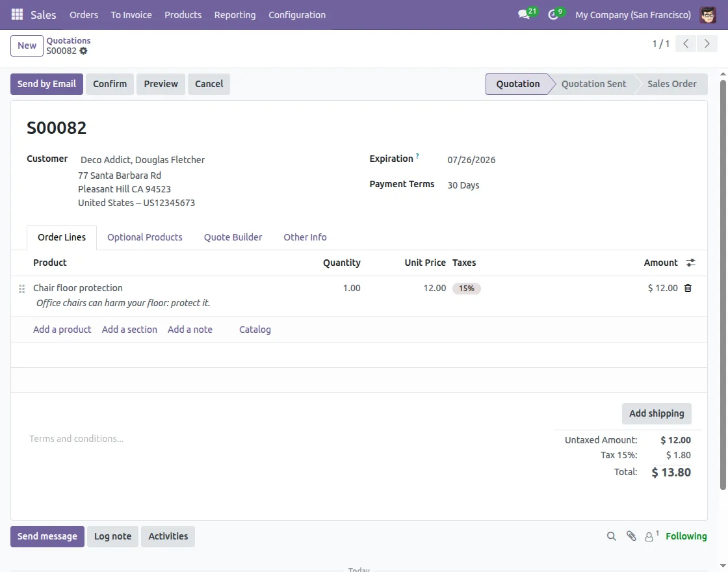Click Log note

click(x=113, y=536)
